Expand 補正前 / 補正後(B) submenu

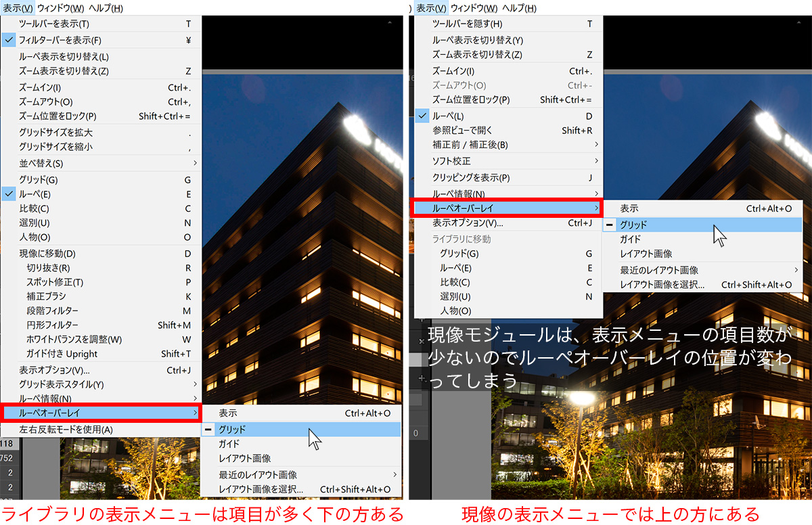pyautogui.click(x=470, y=145)
